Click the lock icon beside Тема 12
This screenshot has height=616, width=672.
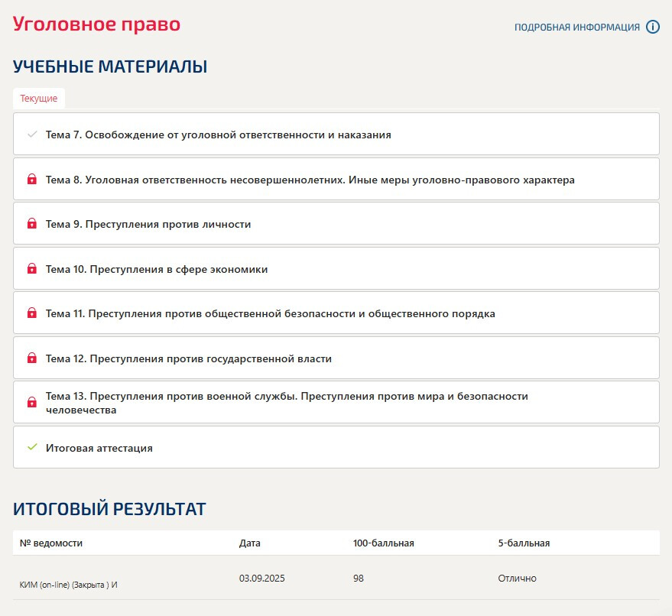(32, 358)
